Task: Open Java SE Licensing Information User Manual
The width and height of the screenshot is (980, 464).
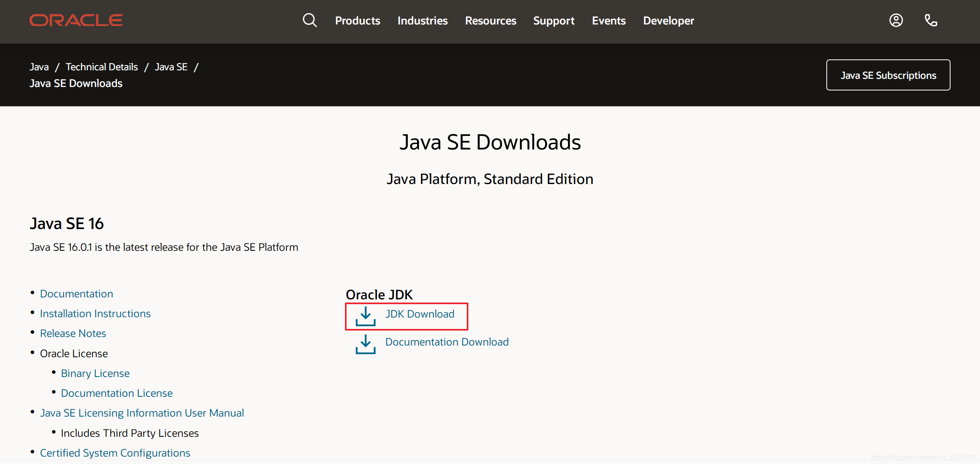Action: [x=142, y=413]
